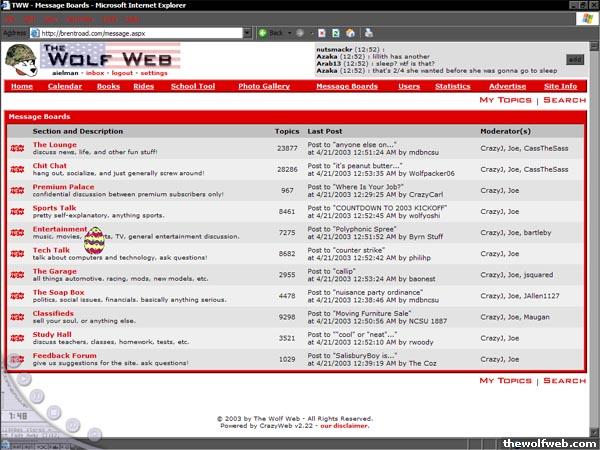This screenshot has width=600, height=450.
Task: Click the new-posts icon beside The Lounge
Action: pyautogui.click(x=17, y=149)
